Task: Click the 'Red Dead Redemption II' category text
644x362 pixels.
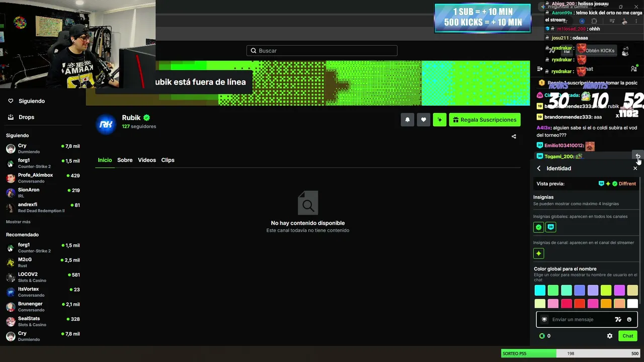Action: [41, 211]
